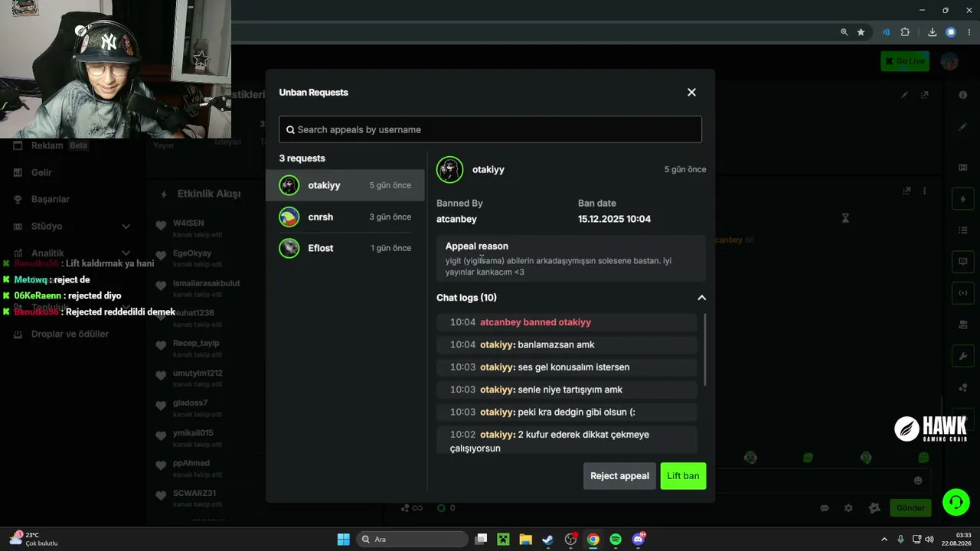Open File Explorer from the taskbar

click(526, 540)
